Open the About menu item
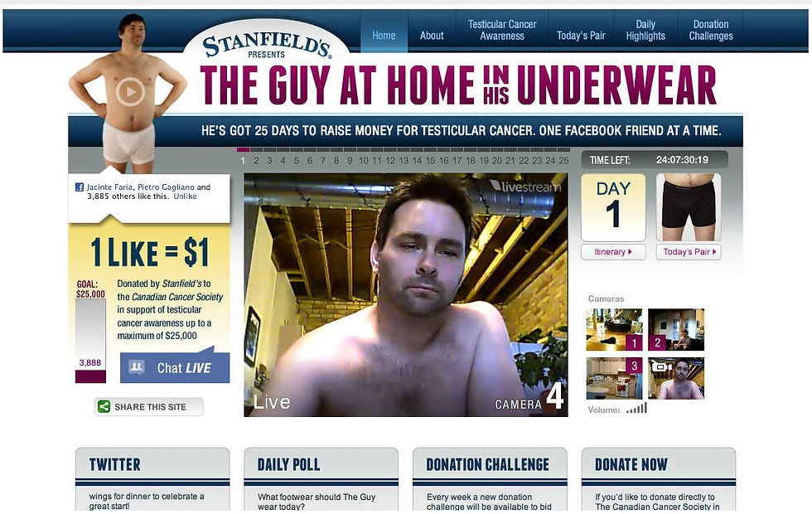Viewport: 812px width, 514px height. [432, 35]
